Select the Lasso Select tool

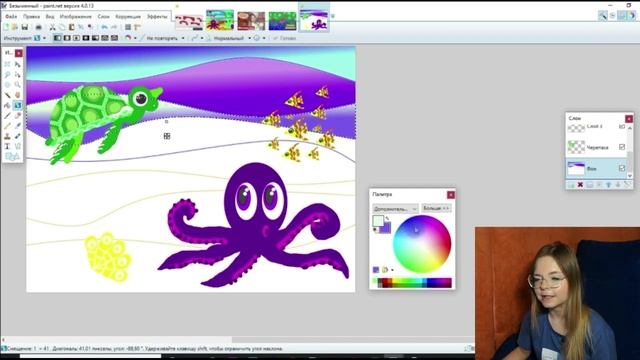pos(7,75)
